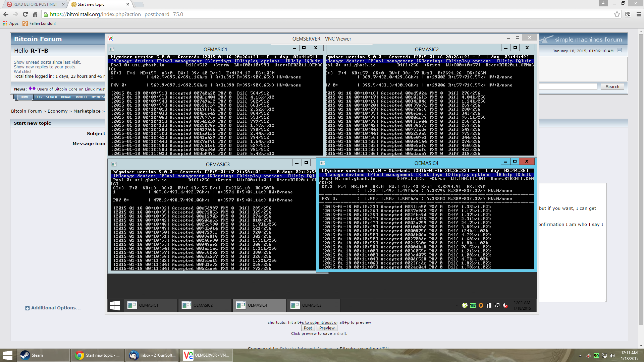Click the muted speaker icon in remote tray
Viewport: 644px width, 362px height.
pyautogui.click(x=505, y=305)
